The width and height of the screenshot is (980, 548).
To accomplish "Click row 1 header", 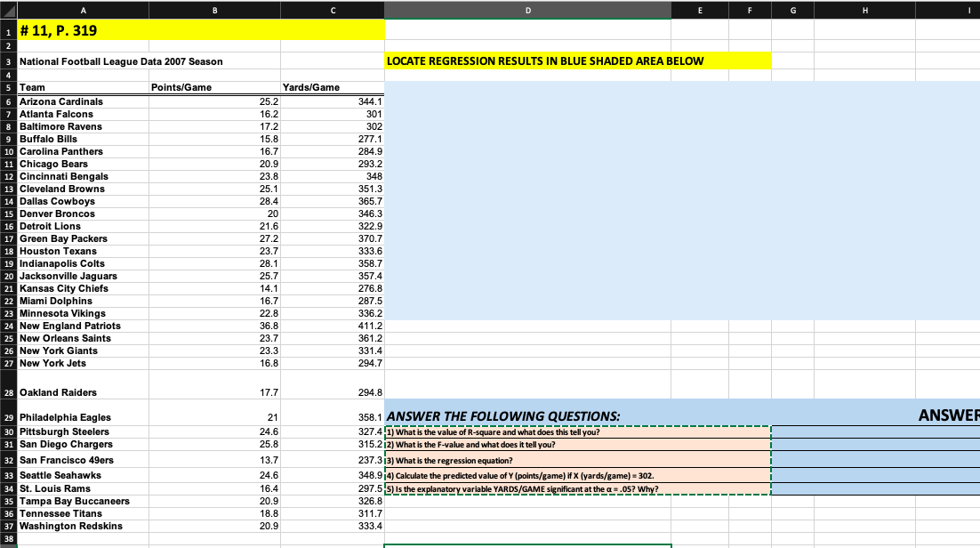I will pyautogui.click(x=7, y=32).
